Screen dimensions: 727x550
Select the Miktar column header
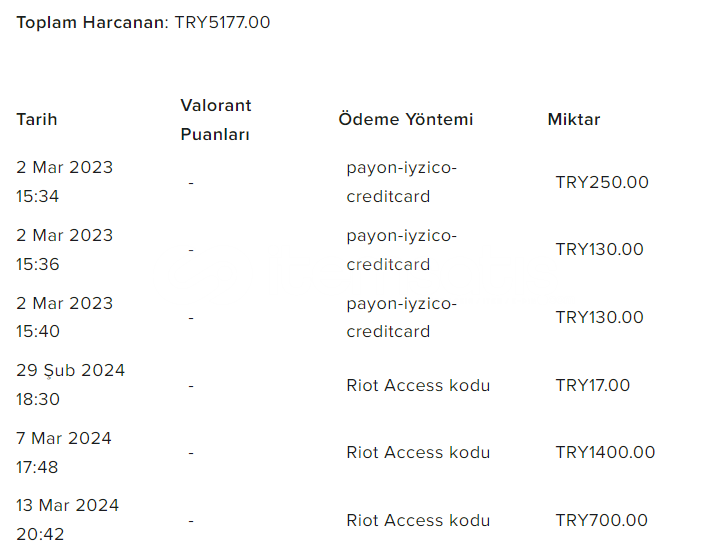[x=574, y=119]
